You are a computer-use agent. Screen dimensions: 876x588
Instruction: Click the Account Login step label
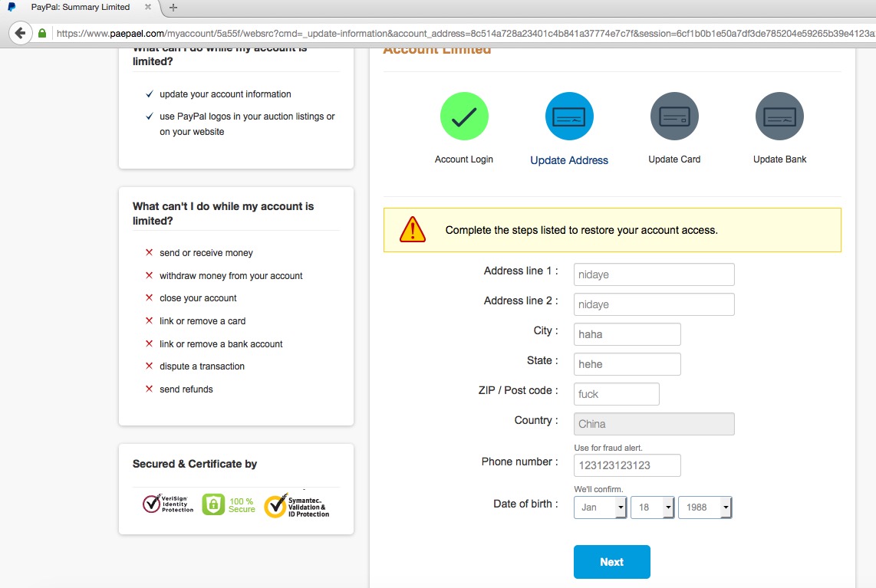click(464, 159)
